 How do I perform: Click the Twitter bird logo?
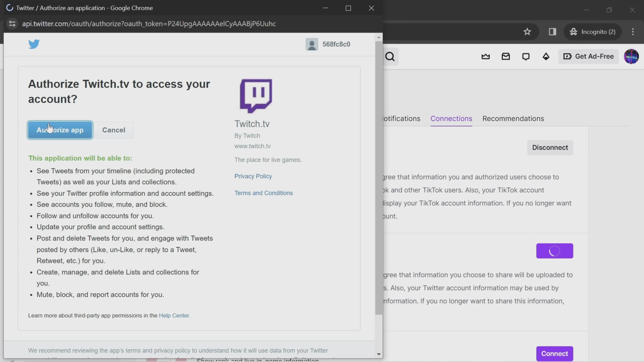pyautogui.click(x=34, y=44)
